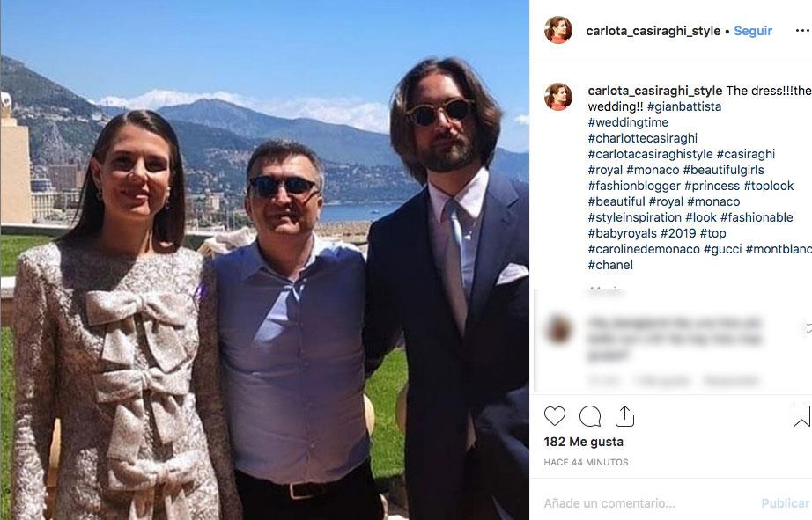Click the caption username carlota_casiraghi_style
This screenshot has width=812, height=520.
click(x=654, y=91)
